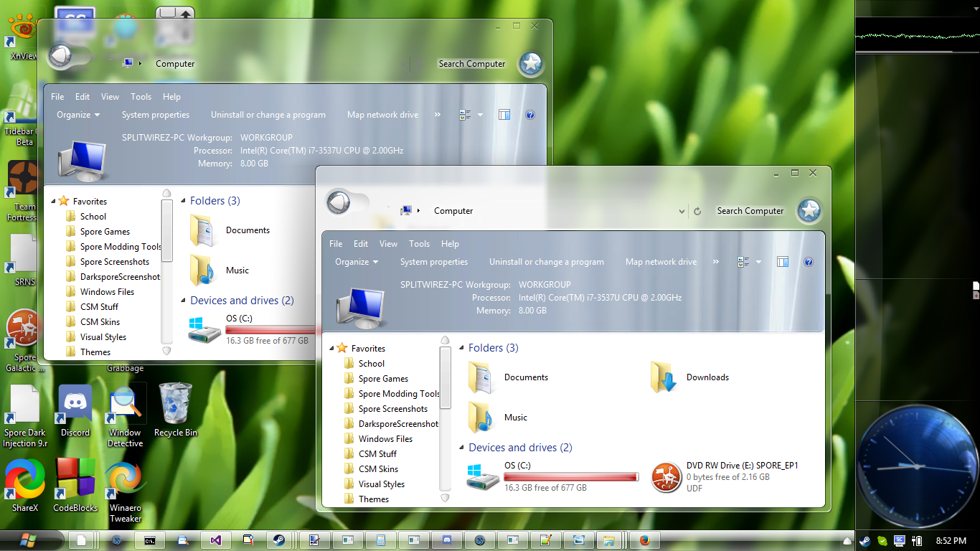Click Uninstall or change a program
Screen dimensions: 980x551
[x=546, y=262]
